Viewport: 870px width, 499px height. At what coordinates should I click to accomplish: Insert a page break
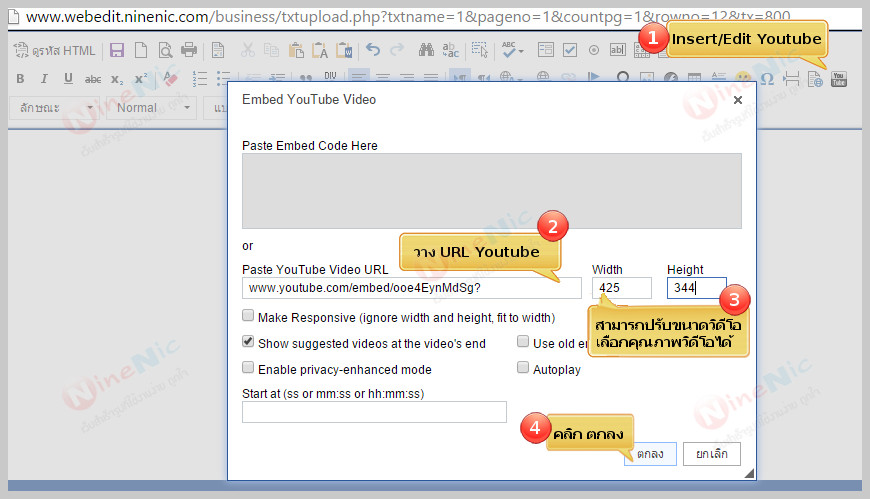tap(791, 79)
